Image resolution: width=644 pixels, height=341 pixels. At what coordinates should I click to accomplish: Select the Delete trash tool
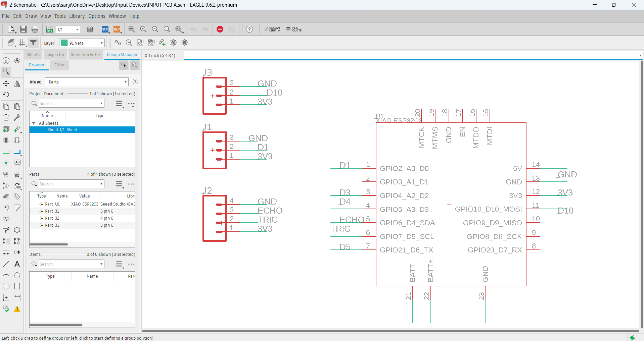pyautogui.click(x=6, y=117)
